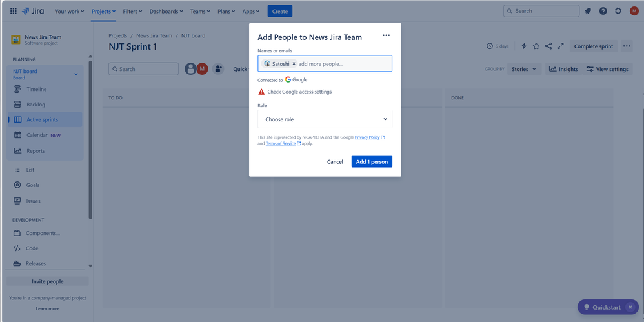Open the Privacy Policy link
644x322 pixels.
pyautogui.click(x=370, y=137)
